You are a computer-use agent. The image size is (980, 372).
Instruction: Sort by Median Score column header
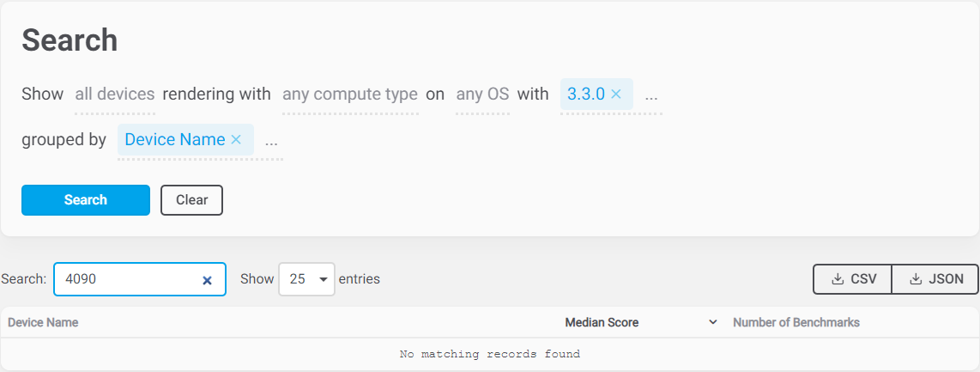pos(602,323)
